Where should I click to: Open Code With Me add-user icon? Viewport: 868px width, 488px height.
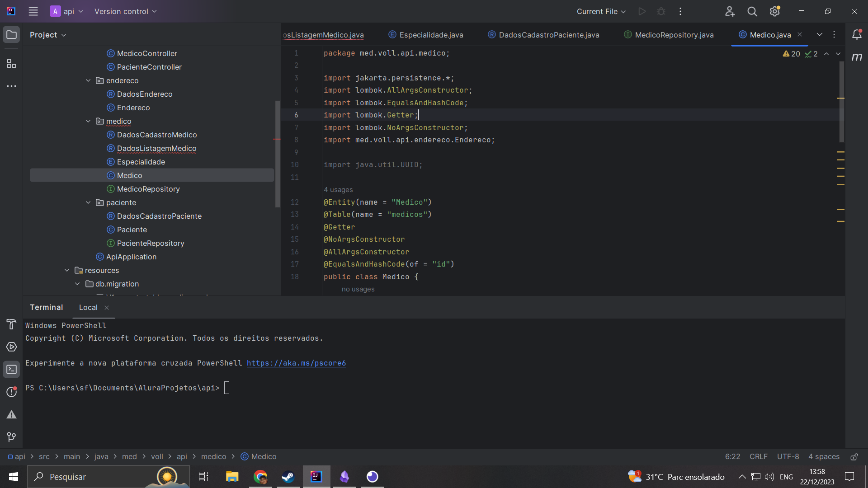click(x=730, y=11)
